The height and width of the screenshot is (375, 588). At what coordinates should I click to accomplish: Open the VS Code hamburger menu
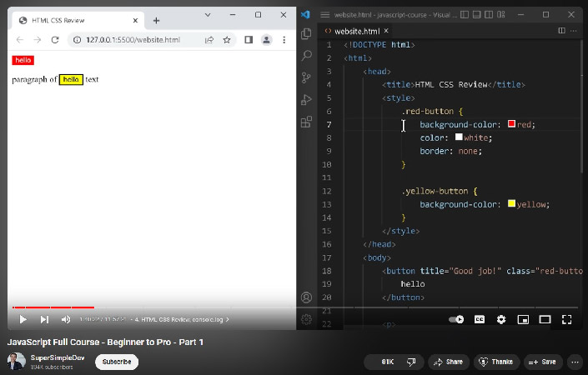pos(324,14)
